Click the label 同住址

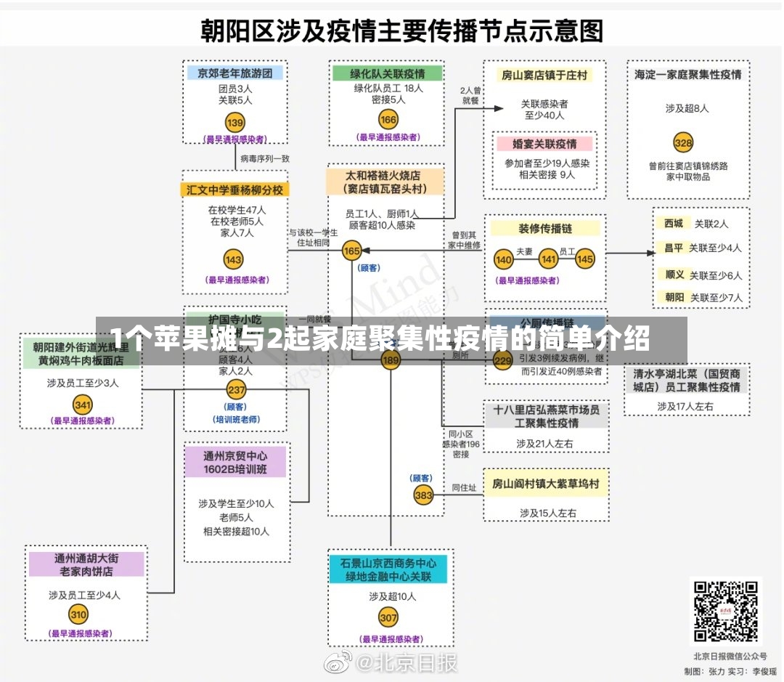[x=463, y=487]
